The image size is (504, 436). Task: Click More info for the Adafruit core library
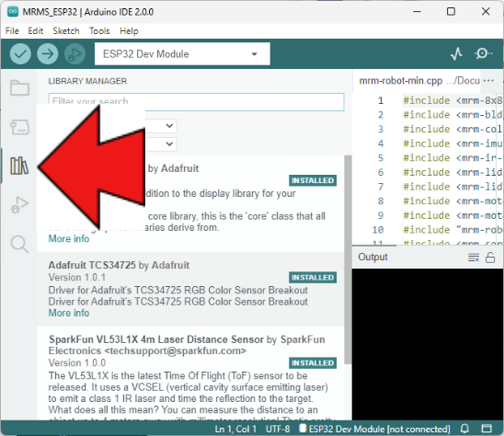point(69,239)
